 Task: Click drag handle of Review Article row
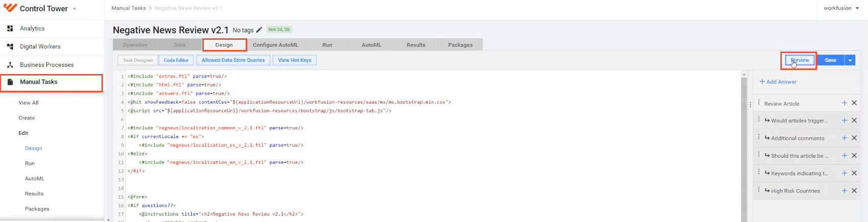pyautogui.click(x=758, y=103)
